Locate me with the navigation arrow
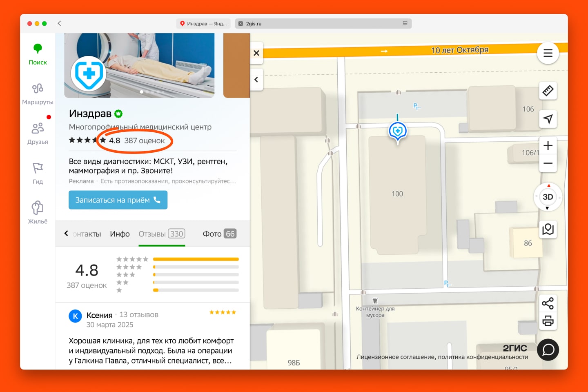The image size is (588, 392). tap(548, 119)
